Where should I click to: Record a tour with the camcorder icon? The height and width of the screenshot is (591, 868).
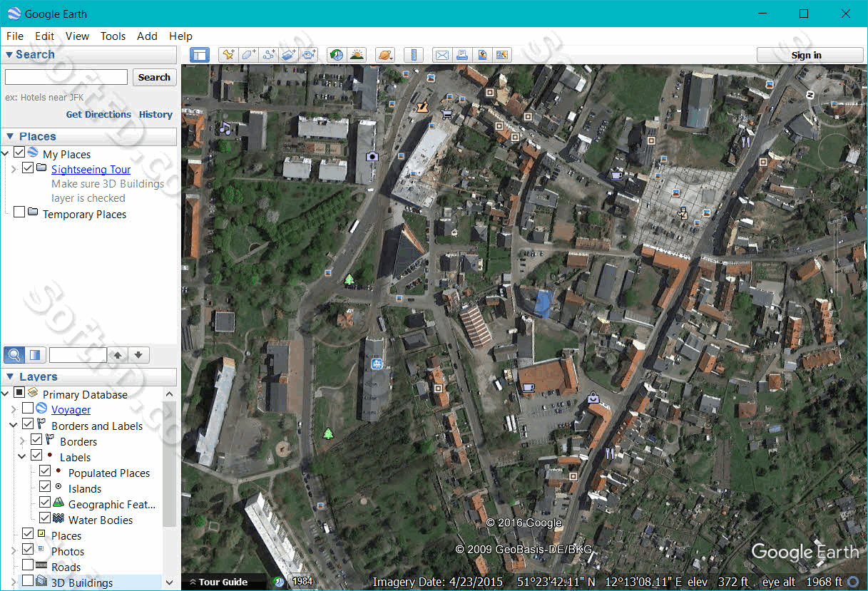tap(310, 55)
